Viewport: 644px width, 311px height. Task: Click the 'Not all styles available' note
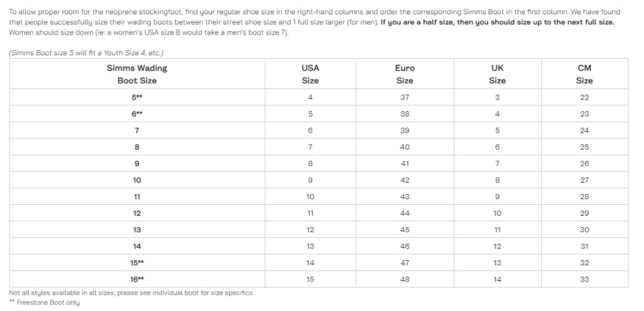pos(130,292)
